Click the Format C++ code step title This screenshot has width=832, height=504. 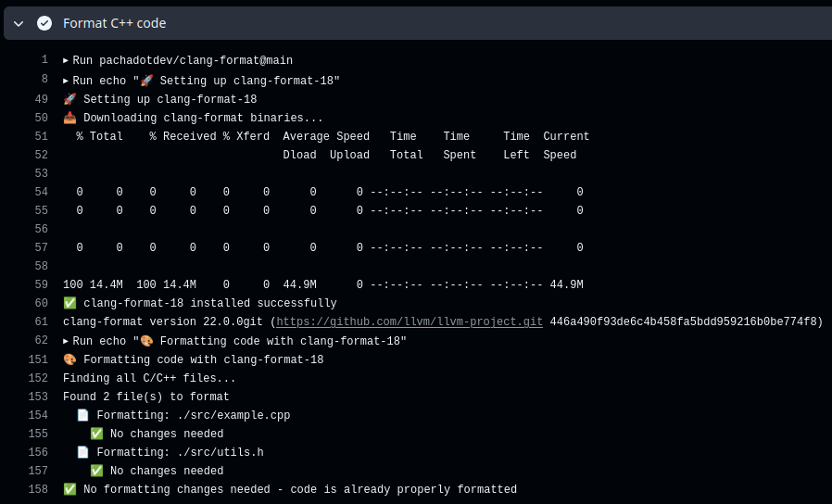coord(115,23)
